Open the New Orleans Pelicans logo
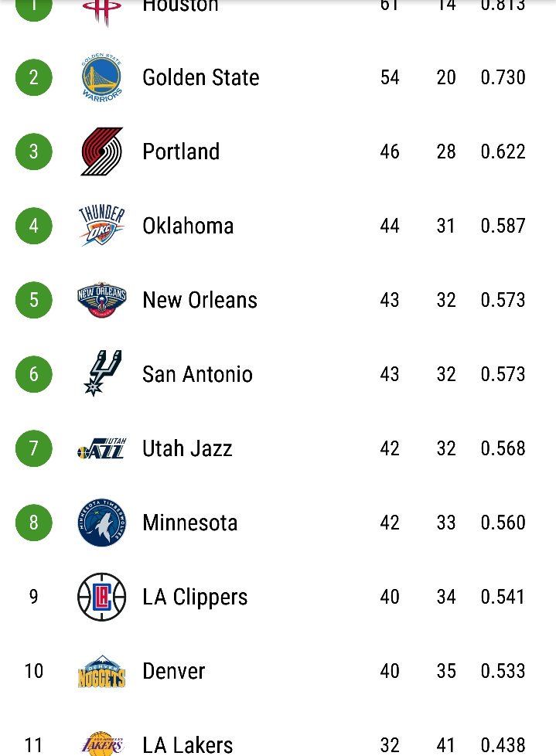The height and width of the screenshot is (756, 556). [102, 300]
